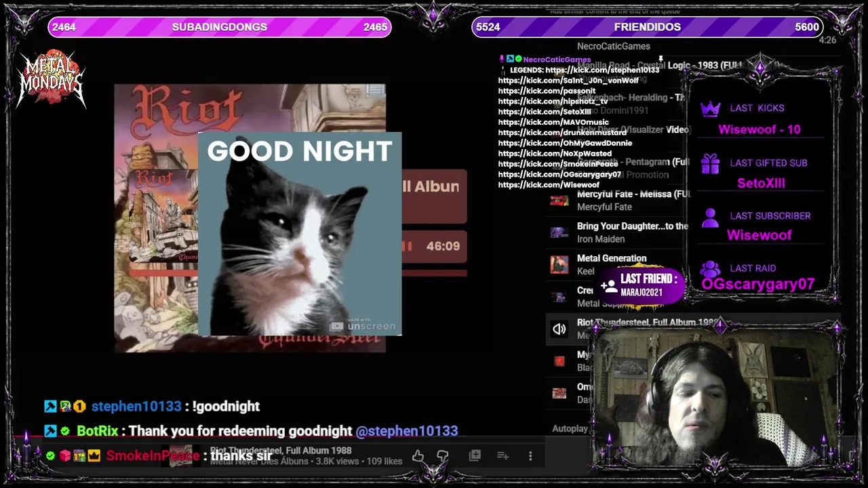This screenshot has width=868, height=488.
Task: Click the FRIENDIDOS progress bar
Action: coord(648,27)
